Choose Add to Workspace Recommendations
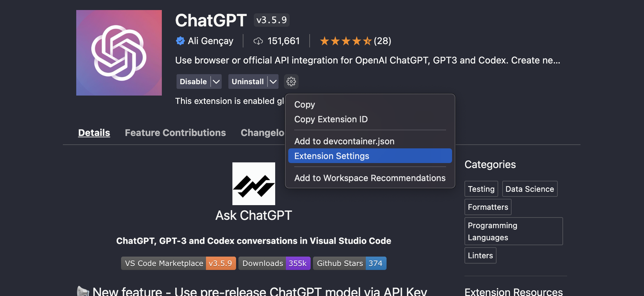644x296 pixels. coord(370,178)
